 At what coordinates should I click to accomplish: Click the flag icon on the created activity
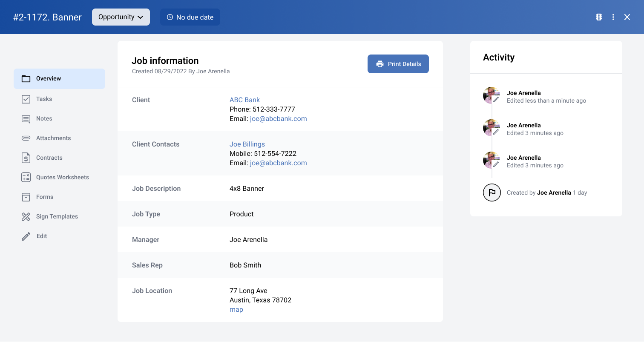pos(492,193)
